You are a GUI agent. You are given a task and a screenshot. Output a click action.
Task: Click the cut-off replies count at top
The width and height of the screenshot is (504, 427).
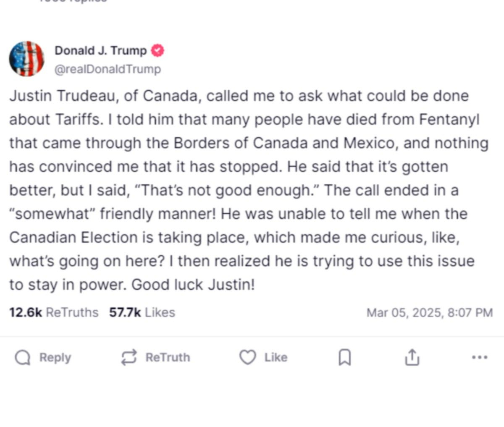pos(73,1)
